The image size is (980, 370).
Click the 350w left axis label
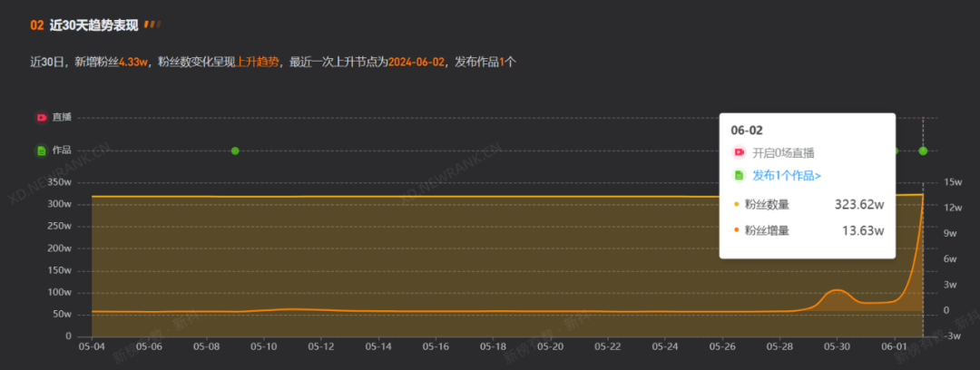[x=60, y=182]
